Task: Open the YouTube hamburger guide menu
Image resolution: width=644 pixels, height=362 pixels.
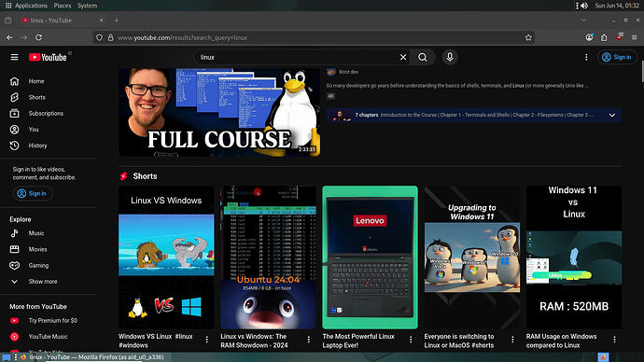Action: [14, 57]
